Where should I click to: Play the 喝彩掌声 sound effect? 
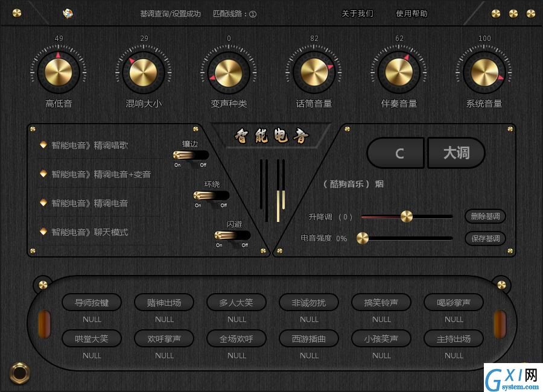coord(454,302)
